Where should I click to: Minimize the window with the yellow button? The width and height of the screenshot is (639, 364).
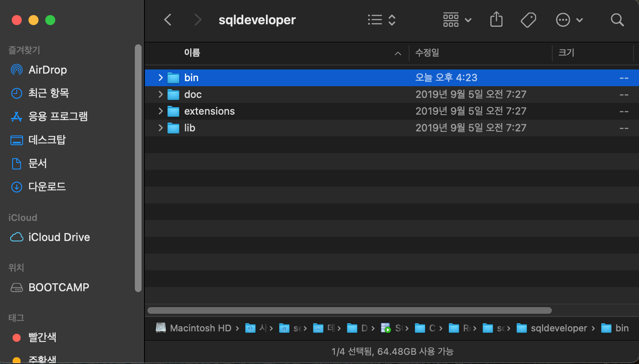(33, 20)
